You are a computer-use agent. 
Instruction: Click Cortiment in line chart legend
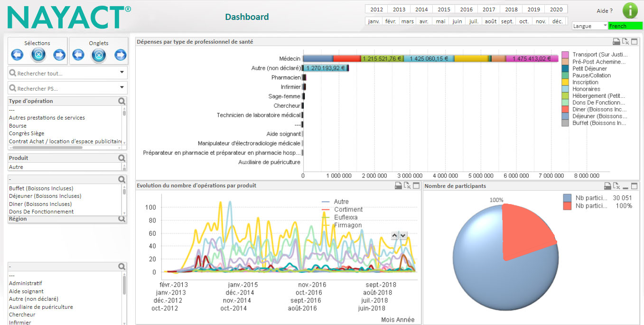point(348,209)
